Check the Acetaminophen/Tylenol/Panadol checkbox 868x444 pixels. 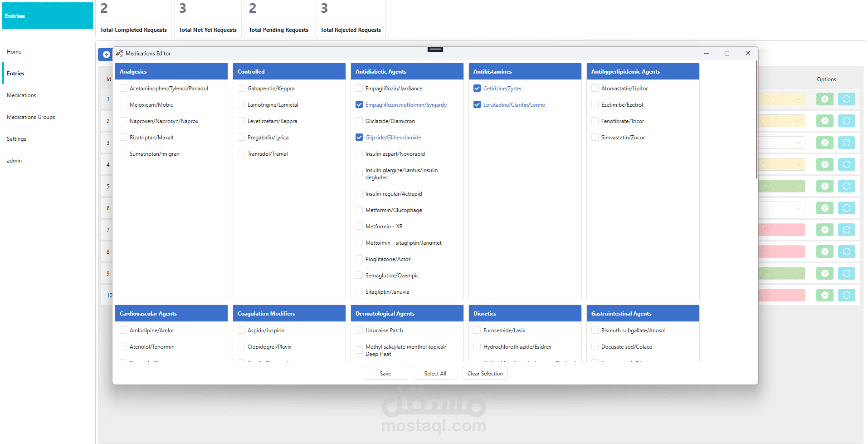123,89
